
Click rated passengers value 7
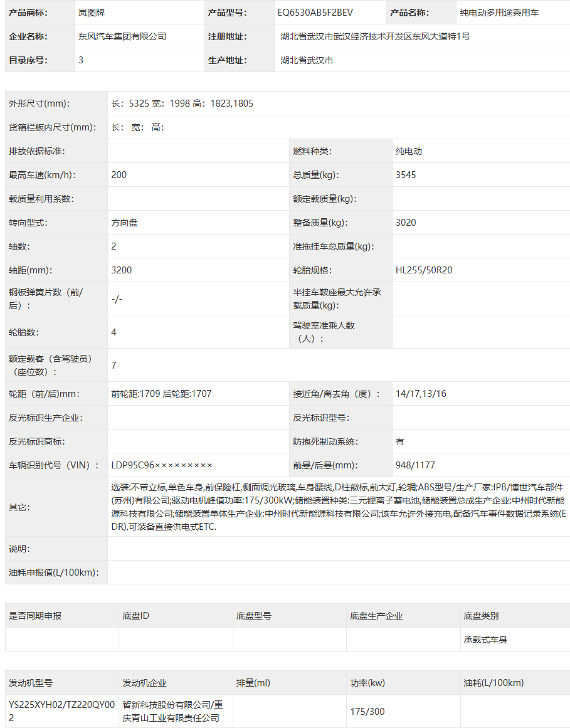click(x=113, y=366)
